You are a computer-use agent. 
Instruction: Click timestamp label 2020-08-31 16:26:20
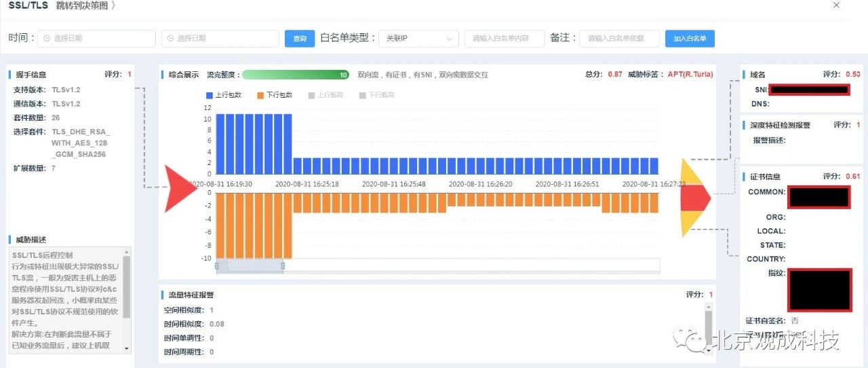[481, 184]
